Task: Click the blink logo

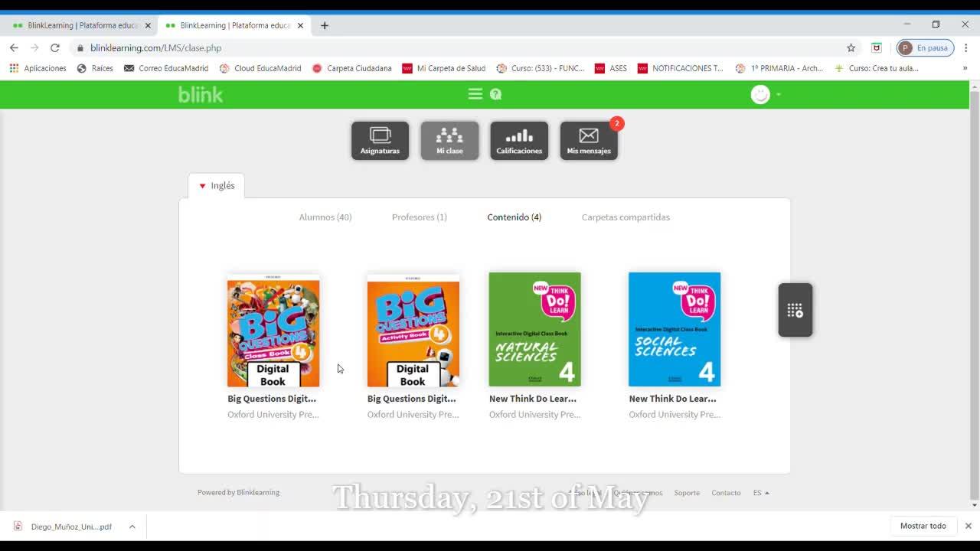Action: pos(201,94)
